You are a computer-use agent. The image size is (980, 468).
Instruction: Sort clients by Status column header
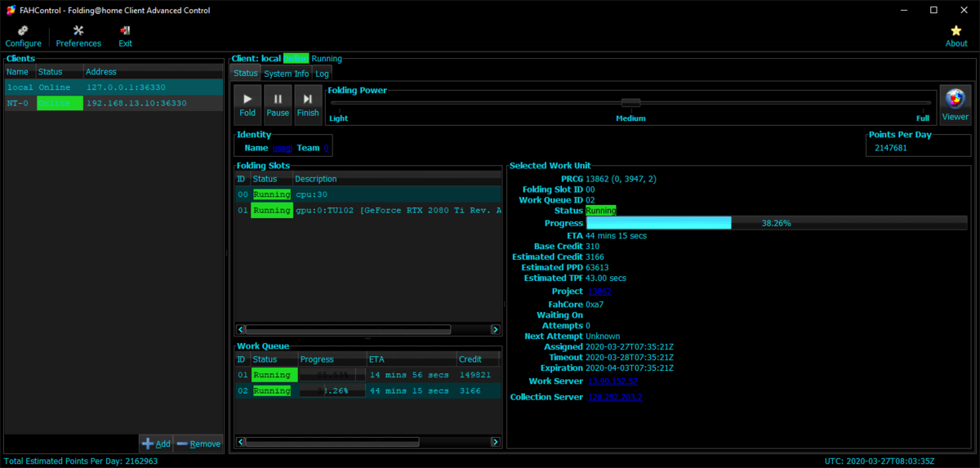(59, 72)
